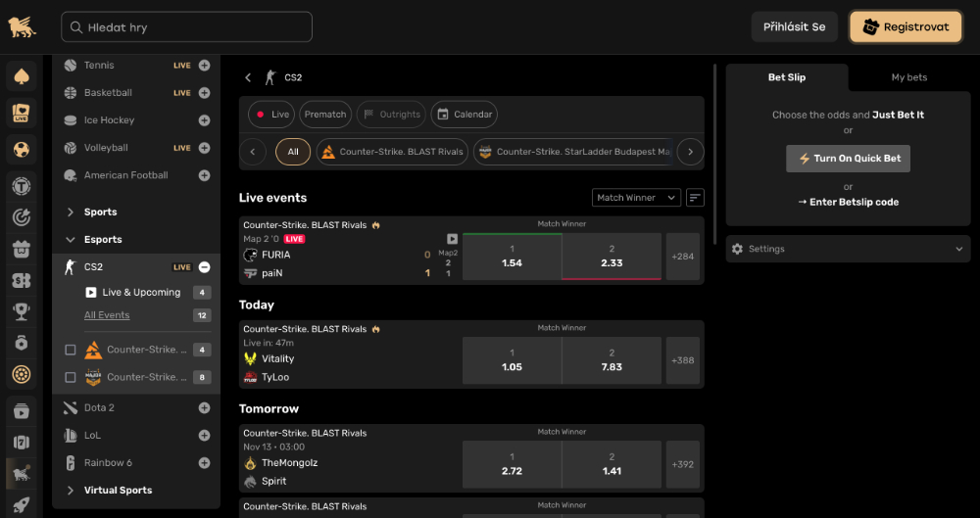Image resolution: width=980 pixels, height=518 pixels.
Task: Click the lion logo at top left
Action: coord(22,26)
